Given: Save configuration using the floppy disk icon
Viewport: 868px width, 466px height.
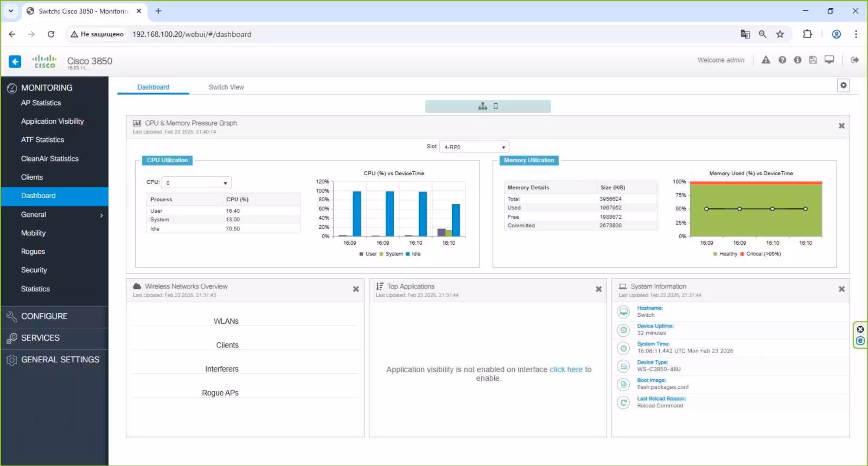Looking at the screenshot, I should (x=813, y=60).
